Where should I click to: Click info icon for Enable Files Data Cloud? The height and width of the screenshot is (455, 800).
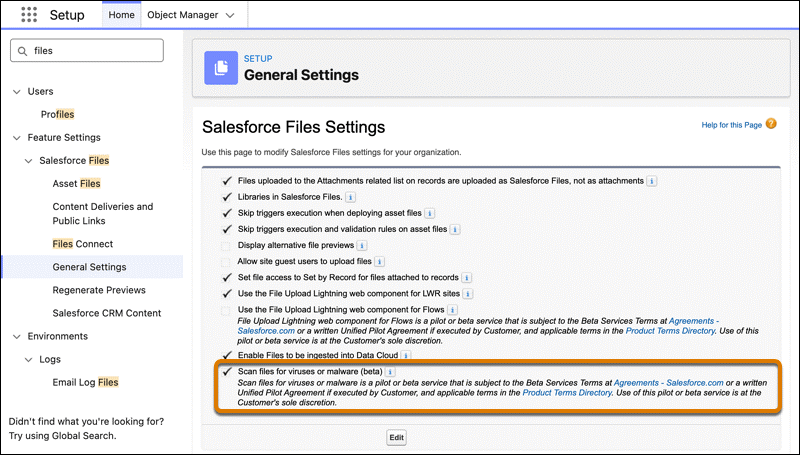point(406,355)
